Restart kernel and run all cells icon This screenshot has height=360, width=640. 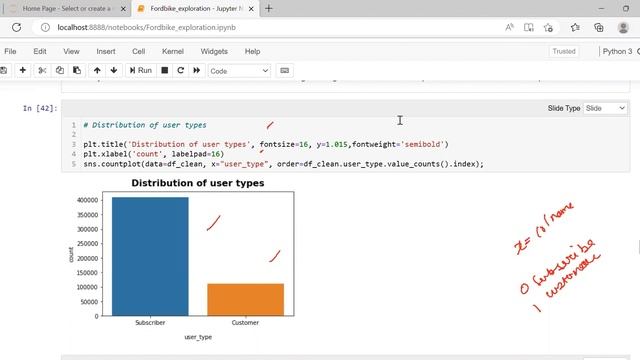click(197, 71)
